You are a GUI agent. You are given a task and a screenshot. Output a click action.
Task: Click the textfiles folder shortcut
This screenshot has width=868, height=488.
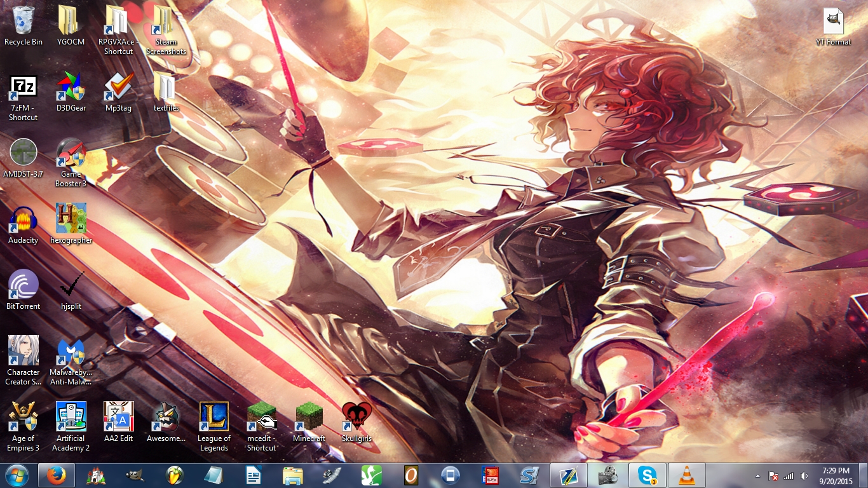[x=166, y=92]
